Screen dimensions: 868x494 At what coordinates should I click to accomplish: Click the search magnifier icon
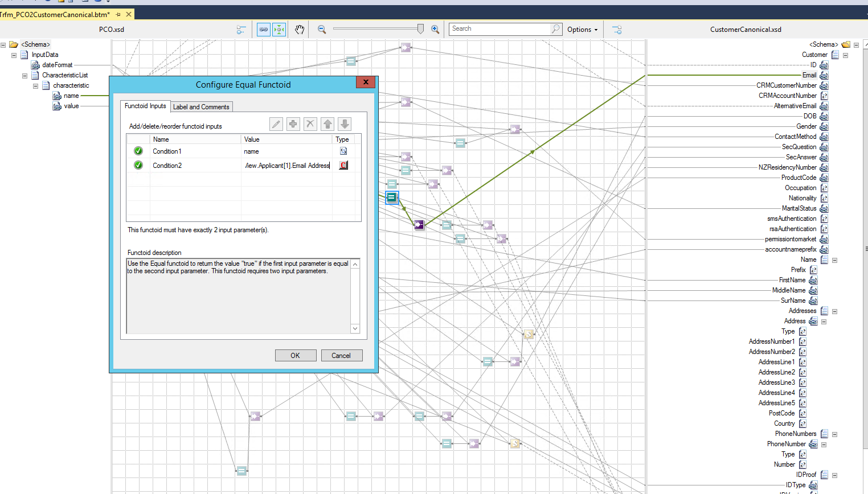(556, 29)
